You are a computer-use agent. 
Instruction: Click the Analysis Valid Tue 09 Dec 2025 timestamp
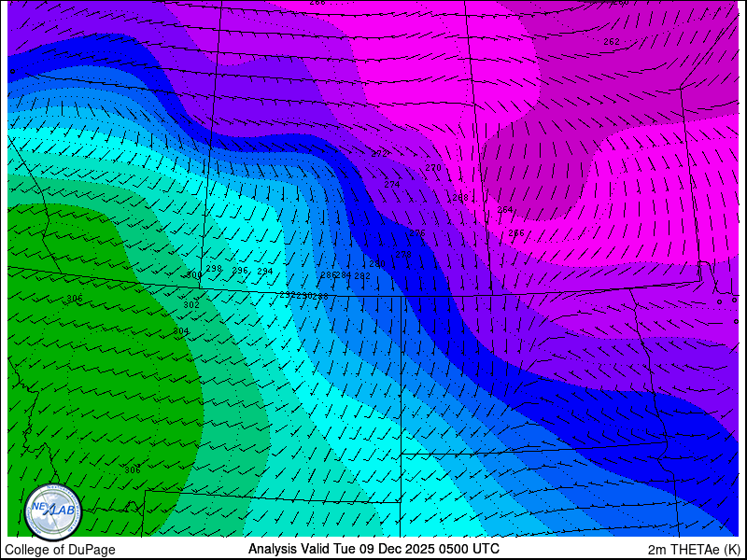(x=373, y=548)
